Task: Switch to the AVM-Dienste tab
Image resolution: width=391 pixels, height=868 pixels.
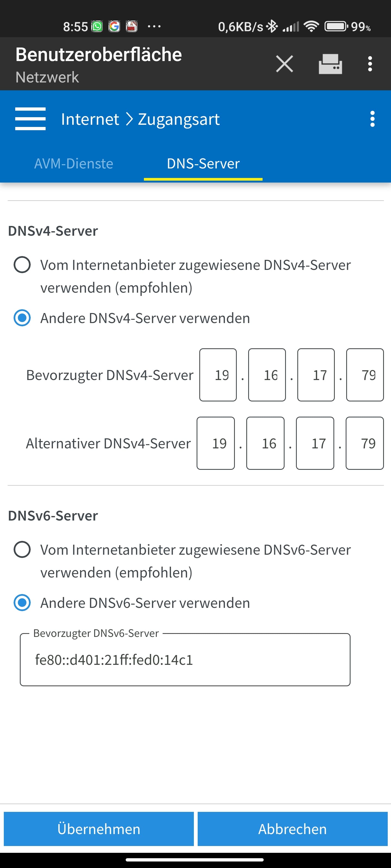Action: pyautogui.click(x=74, y=164)
